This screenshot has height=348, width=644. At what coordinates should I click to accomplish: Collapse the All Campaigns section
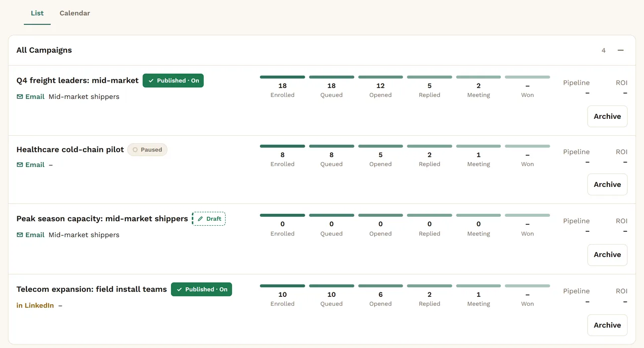[621, 50]
